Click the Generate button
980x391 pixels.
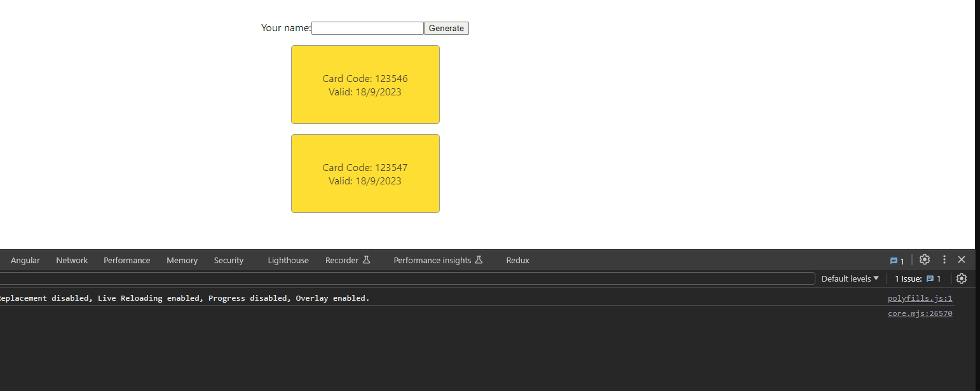446,28
